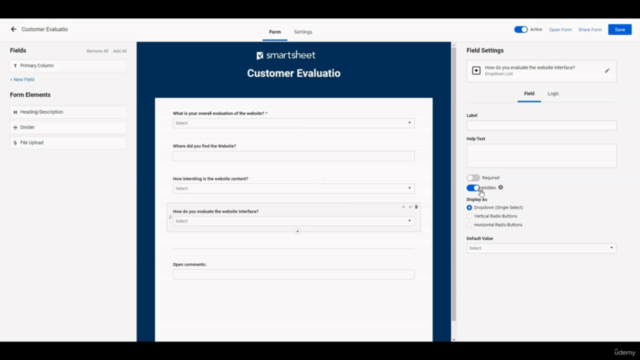
Task: Click the Where did you find the Website input
Action: click(x=293, y=156)
